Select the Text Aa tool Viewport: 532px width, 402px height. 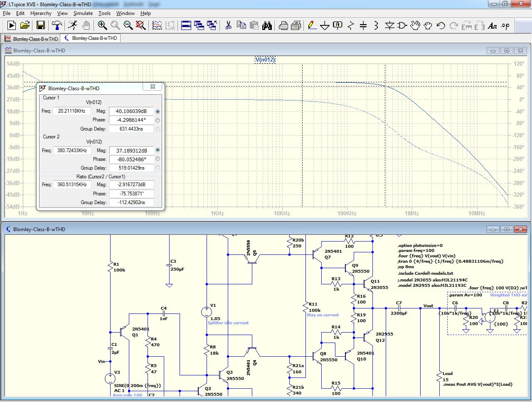[x=492, y=25]
